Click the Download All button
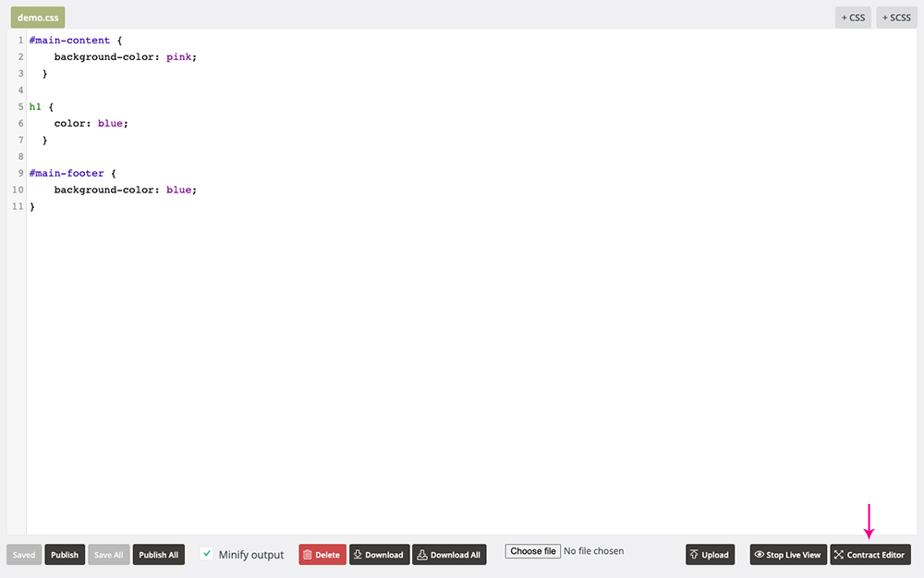Image resolution: width=924 pixels, height=578 pixels. pyautogui.click(x=449, y=554)
